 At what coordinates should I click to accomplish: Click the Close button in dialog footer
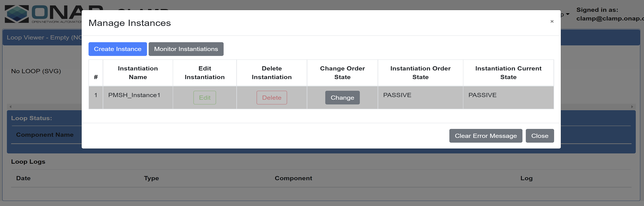pos(539,136)
